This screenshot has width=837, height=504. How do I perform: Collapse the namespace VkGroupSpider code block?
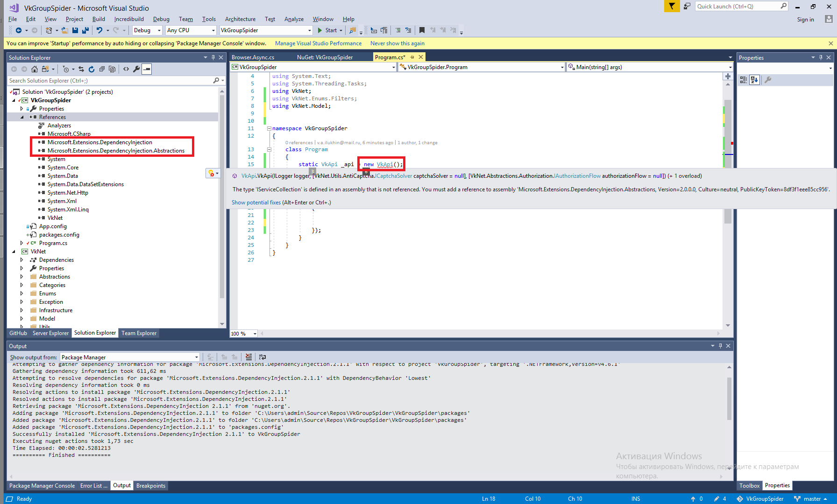click(x=269, y=128)
